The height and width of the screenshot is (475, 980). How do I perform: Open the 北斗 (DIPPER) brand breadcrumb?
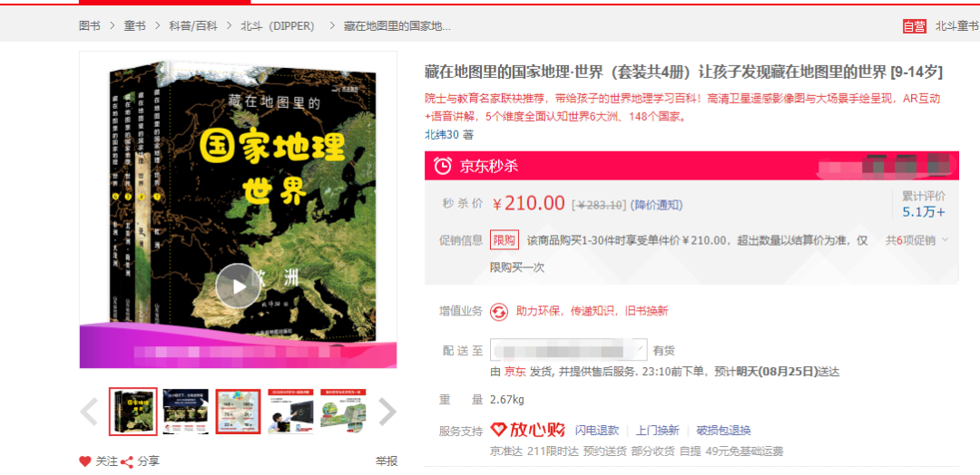click(278, 26)
